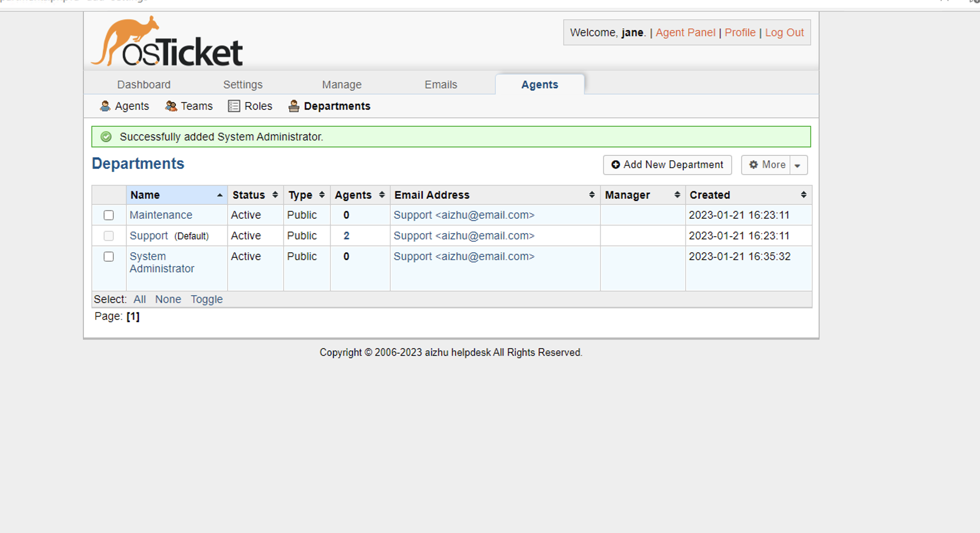Open the More dropdown arrow

pyautogui.click(x=799, y=165)
